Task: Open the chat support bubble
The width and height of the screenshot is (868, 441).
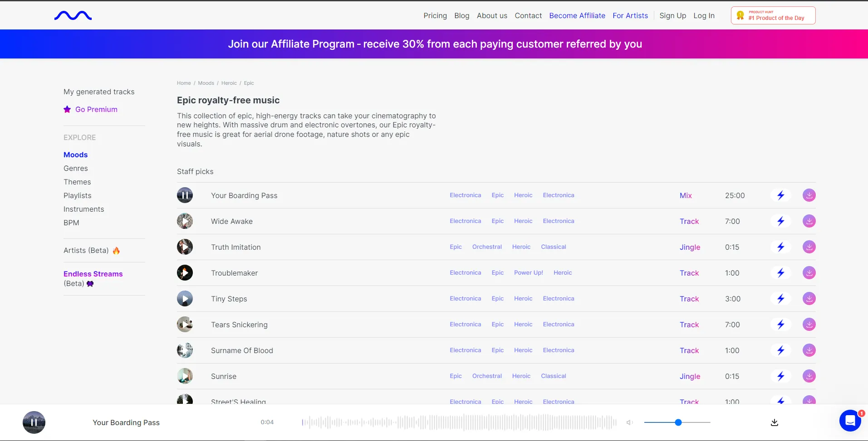Action: [x=850, y=421]
